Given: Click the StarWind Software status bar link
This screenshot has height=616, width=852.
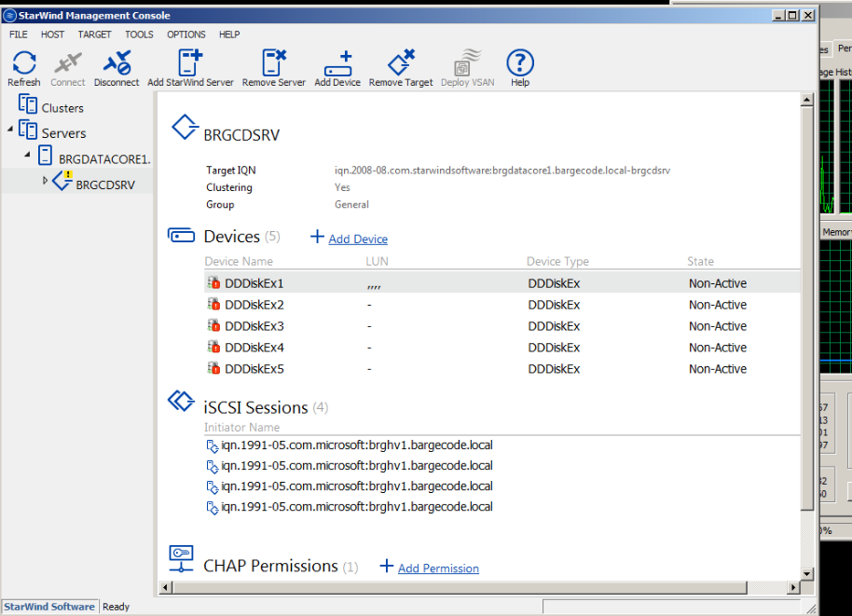Looking at the screenshot, I should point(49,607).
